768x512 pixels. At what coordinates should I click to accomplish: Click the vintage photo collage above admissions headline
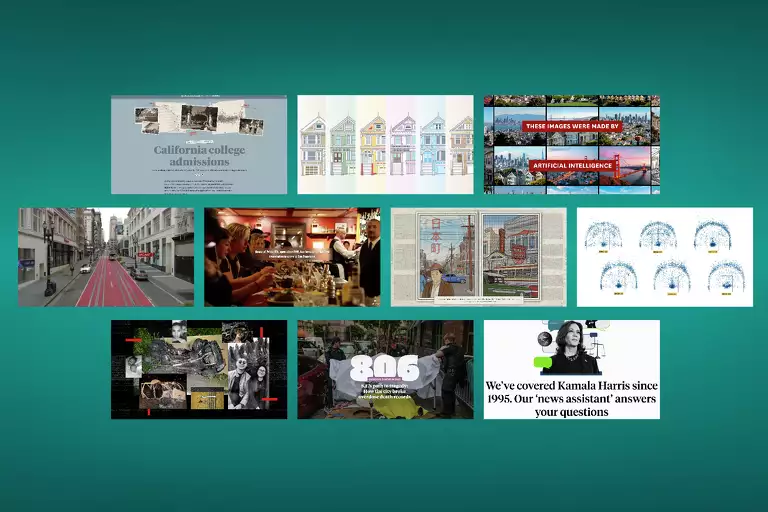click(x=198, y=120)
